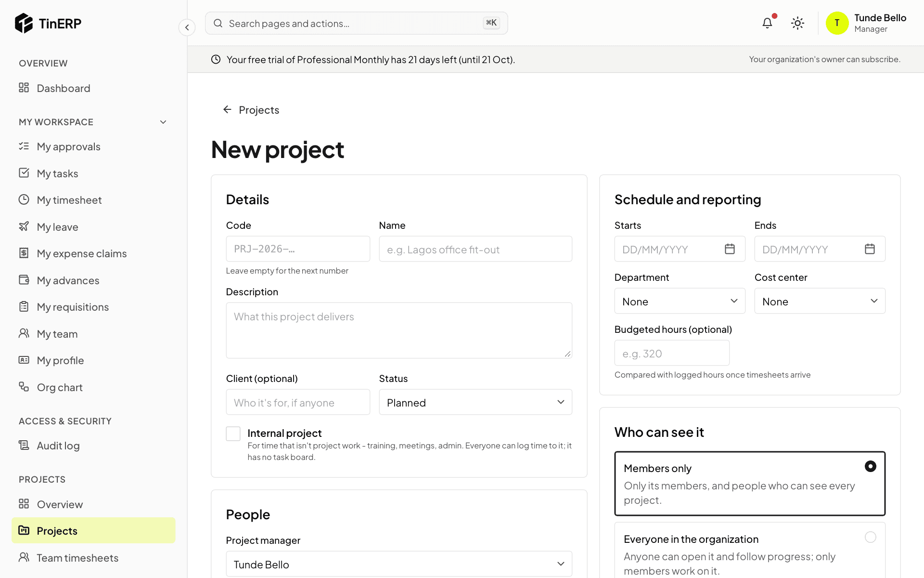
Task: Open the Starts date calendar picker
Action: 730,249
